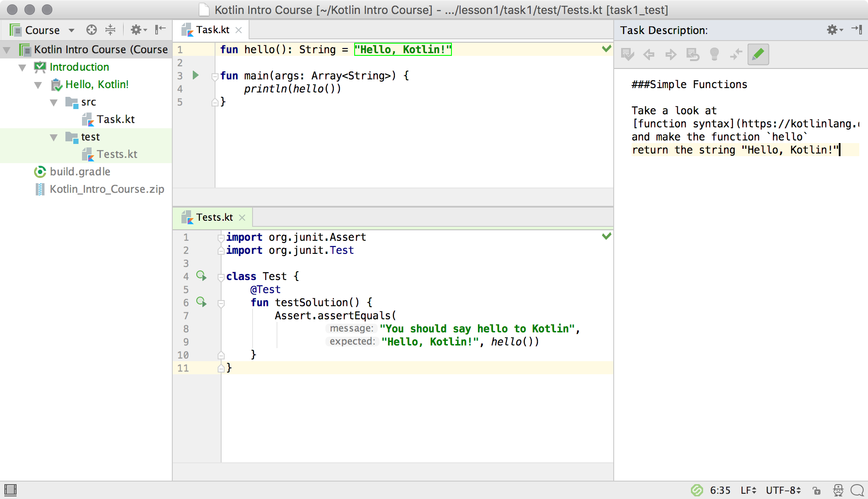Run class Test from gutter icon
This screenshot has height=499, width=868.
[x=201, y=276]
